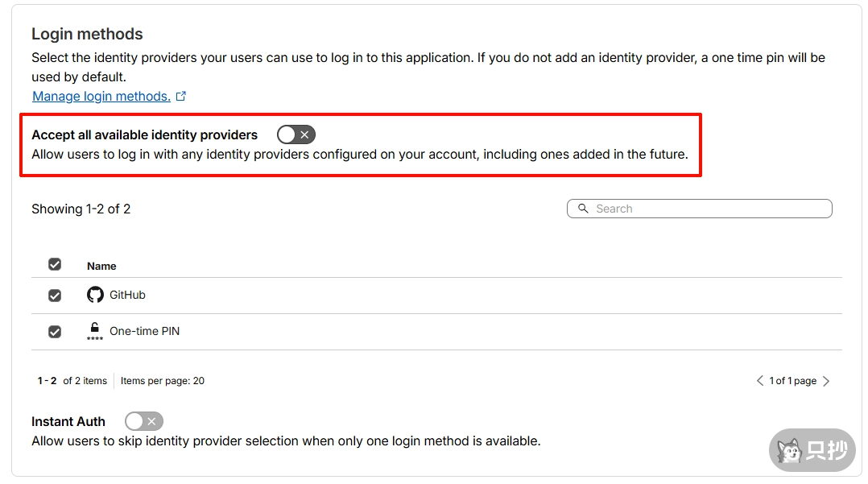Viewport: 868px width, 484px height.
Task: Uncheck the One-time PIN checkbox
Action: (x=55, y=332)
